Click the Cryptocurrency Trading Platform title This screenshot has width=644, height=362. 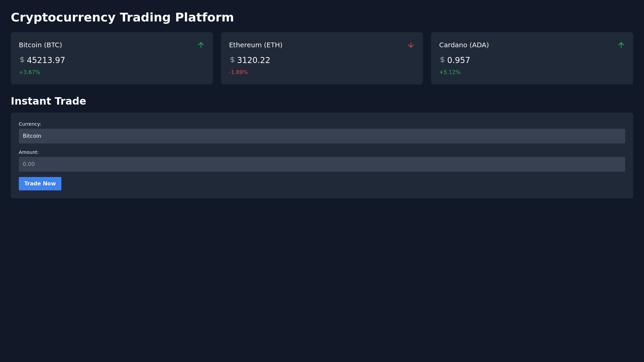click(x=122, y=17)
